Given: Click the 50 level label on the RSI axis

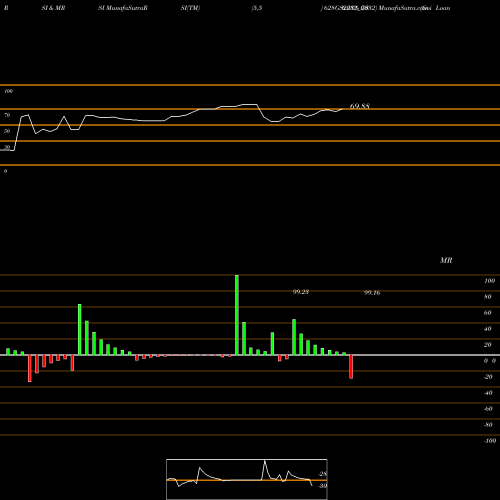Looking at the screenshot, I should click(x=7, y=131).
